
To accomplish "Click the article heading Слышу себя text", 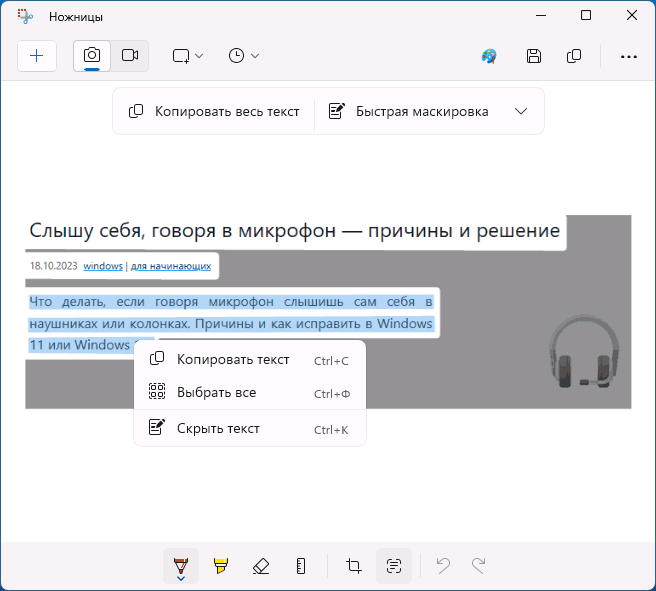I will (295, 230).
